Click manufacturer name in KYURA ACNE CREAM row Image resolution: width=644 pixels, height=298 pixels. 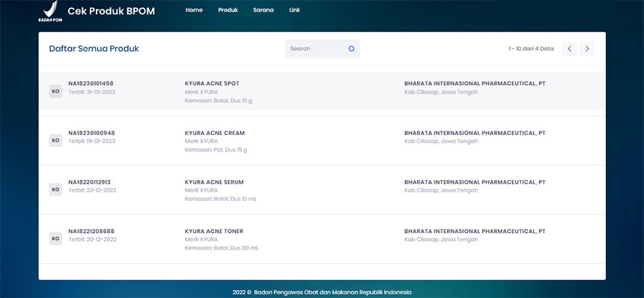[x=475, y=133]
